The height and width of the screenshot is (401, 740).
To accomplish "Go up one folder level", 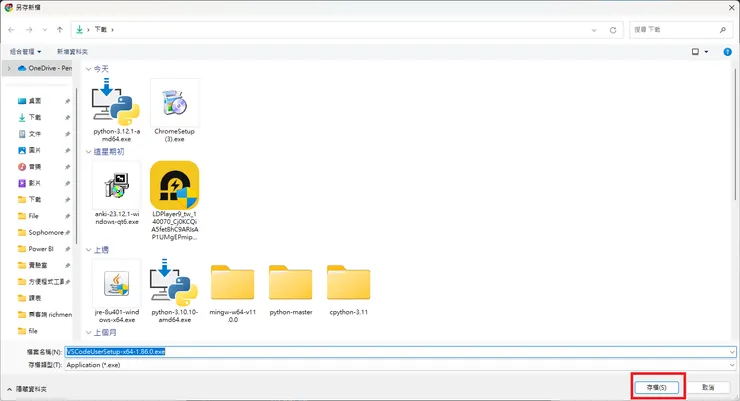I will (x=59, y=30).
